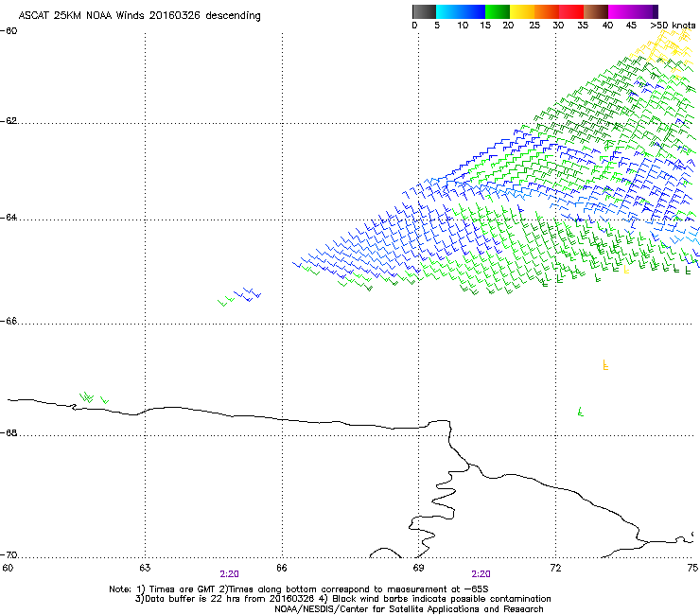The image size is (700, 615).
Task: Click the "66" longitude label
Action: pos(282,568)
